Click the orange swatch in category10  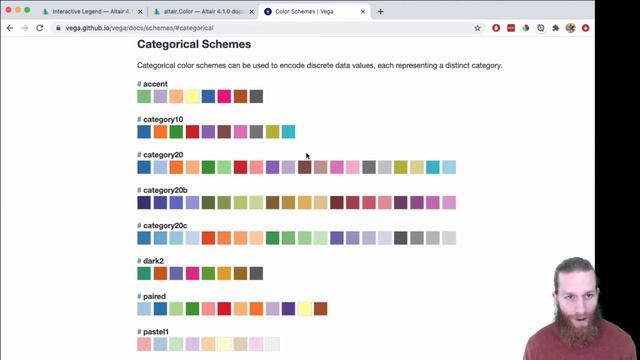click(x=160, y=132)
